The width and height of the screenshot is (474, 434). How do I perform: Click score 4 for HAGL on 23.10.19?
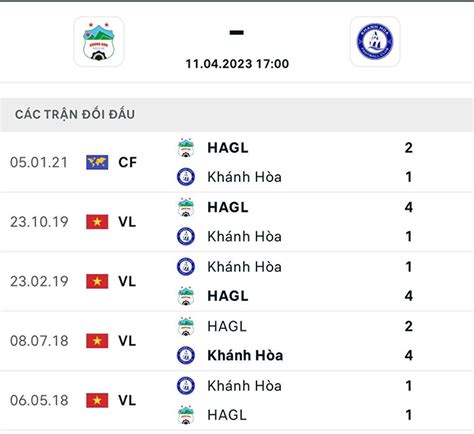point(409,207)
